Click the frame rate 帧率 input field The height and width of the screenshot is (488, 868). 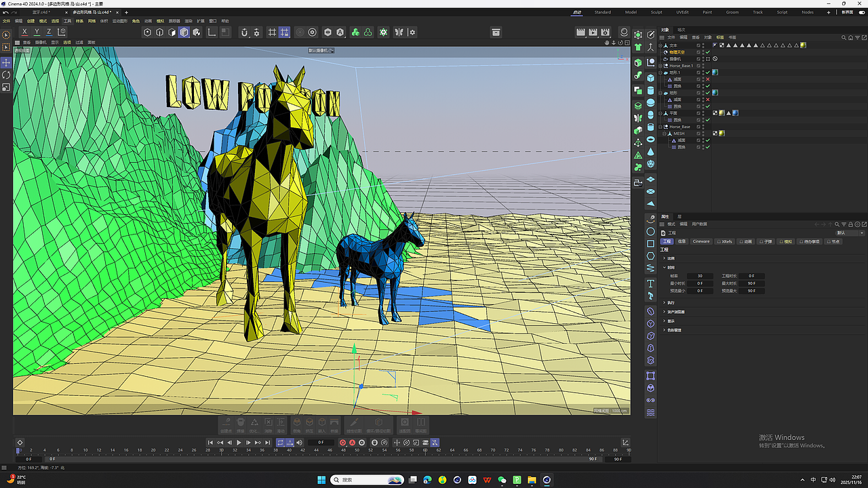(700, 276)
